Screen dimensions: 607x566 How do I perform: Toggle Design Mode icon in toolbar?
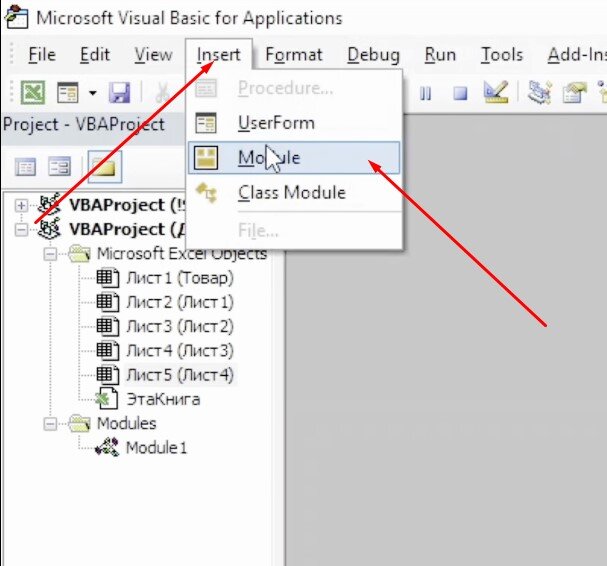[x=496, y=92]
